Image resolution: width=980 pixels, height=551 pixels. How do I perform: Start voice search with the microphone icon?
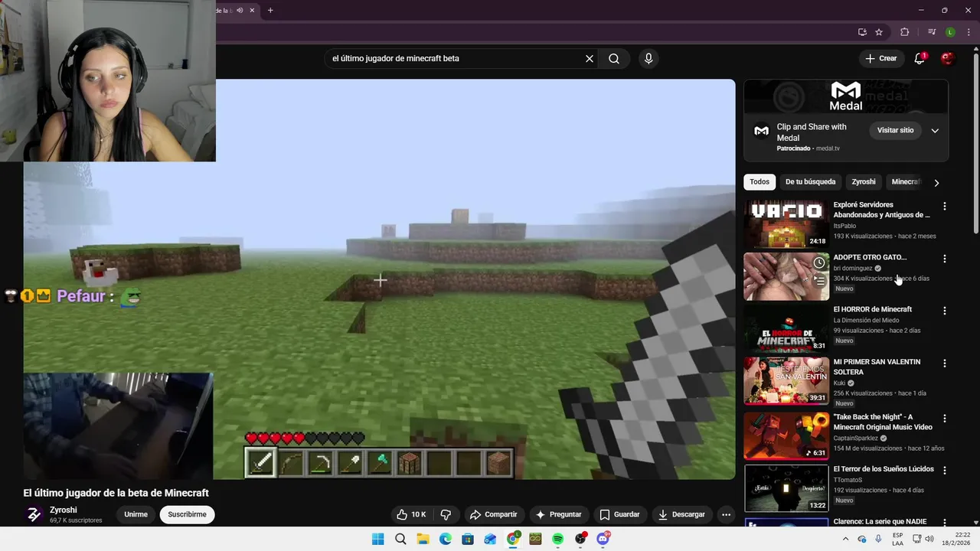pos(648,58)
